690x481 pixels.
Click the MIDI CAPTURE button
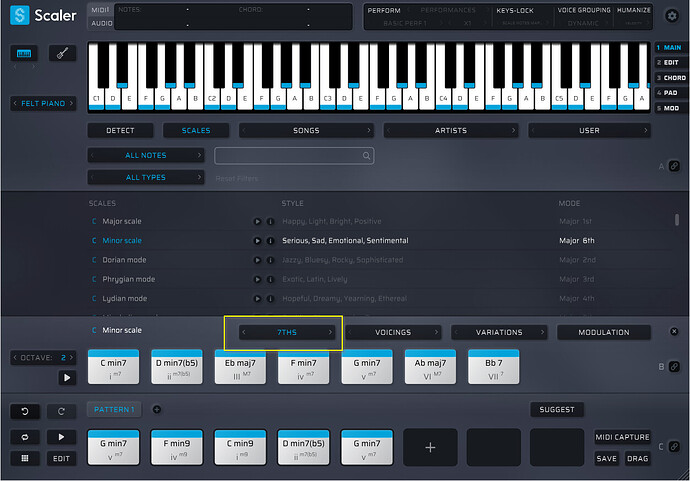tap(622, 437)
